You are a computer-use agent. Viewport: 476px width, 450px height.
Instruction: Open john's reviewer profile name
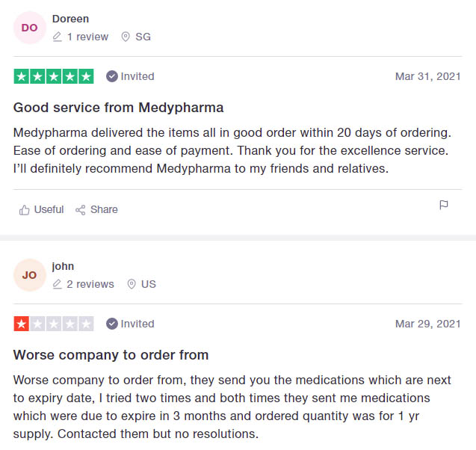63,266
